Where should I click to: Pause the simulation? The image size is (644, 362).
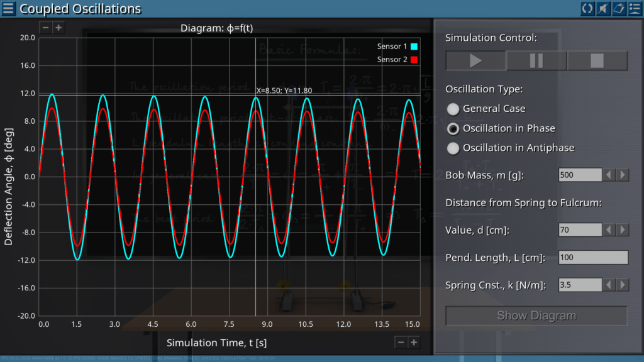pyautogui.click(x=536, y=61)
